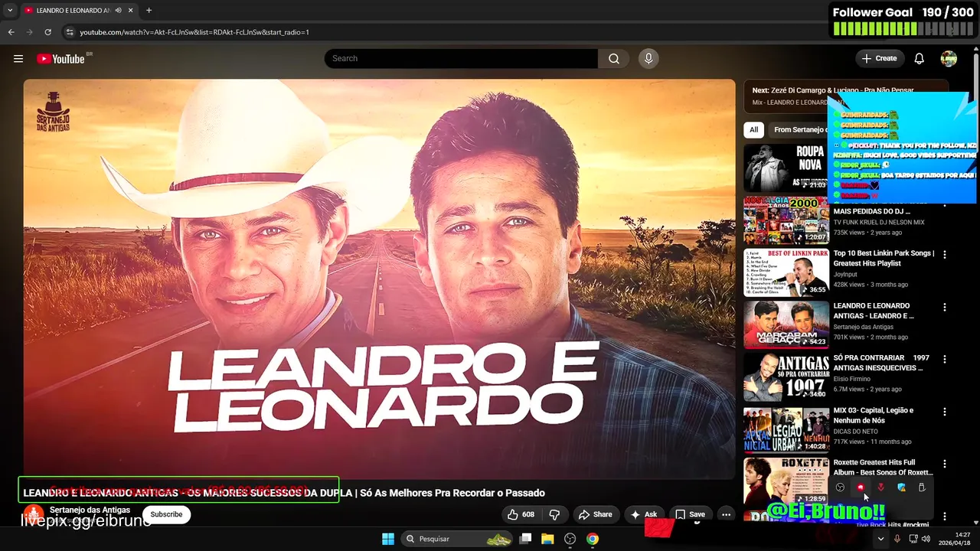Open options for Só Pra Contrariar video
Viewport: 980px width, 551px height.
(x=944, y=360)
